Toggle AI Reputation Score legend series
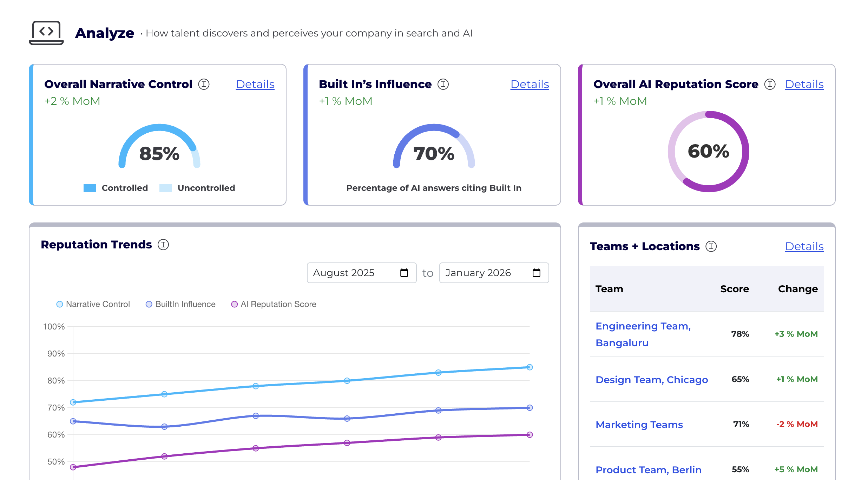This screenshot has height=480, width=868. click(274, 304)
